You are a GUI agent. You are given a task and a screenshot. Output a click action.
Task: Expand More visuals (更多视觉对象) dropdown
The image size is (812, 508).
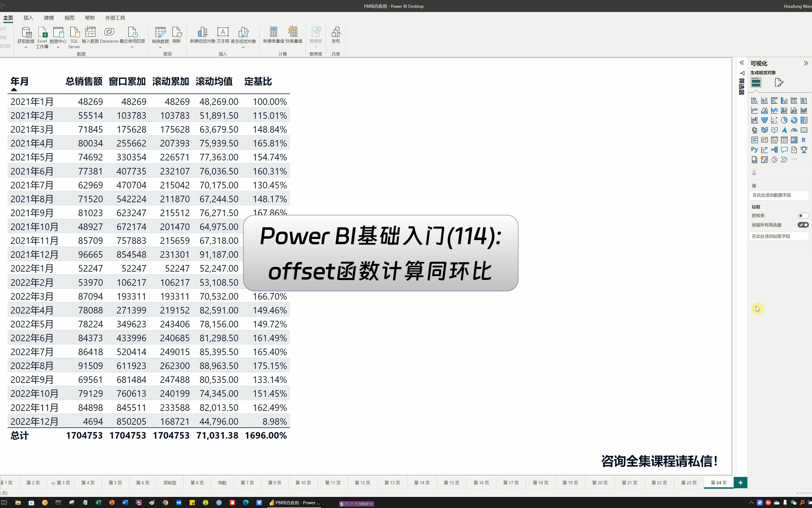click(x=243, y=47)
